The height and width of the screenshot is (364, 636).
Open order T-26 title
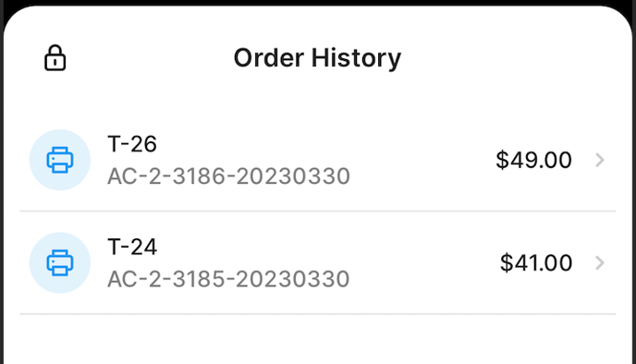(132, 144)
